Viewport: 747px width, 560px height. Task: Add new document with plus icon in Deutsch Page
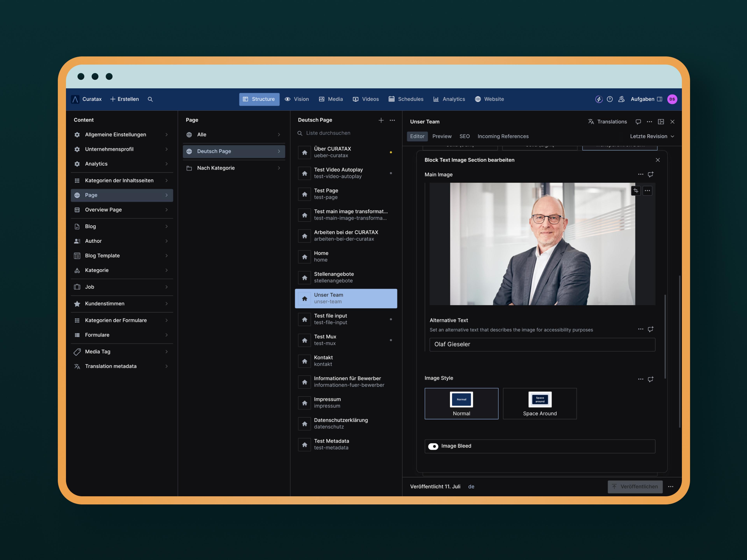point(381,120)
